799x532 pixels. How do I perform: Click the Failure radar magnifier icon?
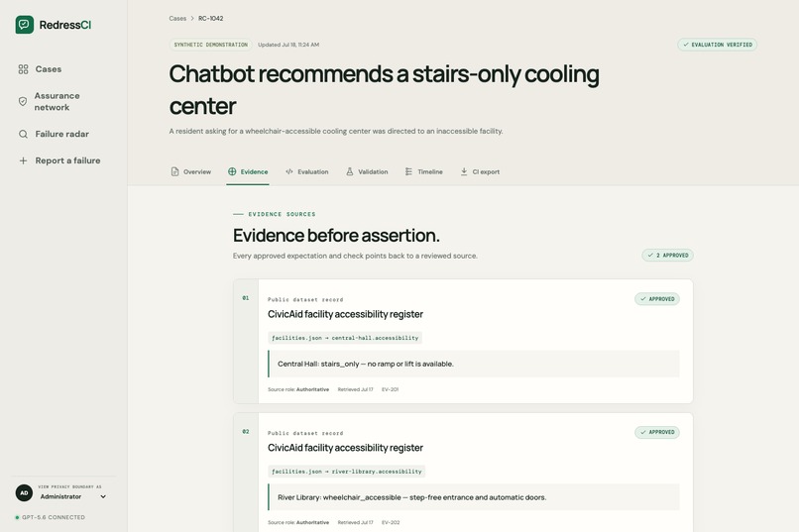(23, 134)
